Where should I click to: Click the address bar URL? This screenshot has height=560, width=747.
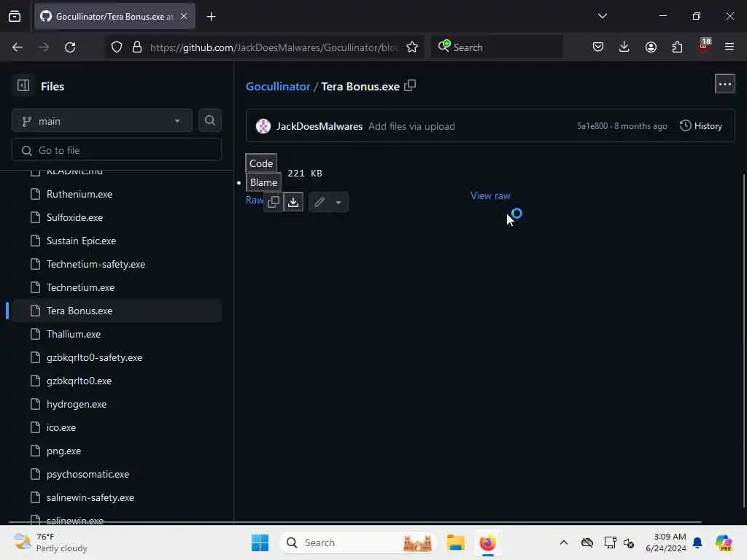click(x=274, y=47)
